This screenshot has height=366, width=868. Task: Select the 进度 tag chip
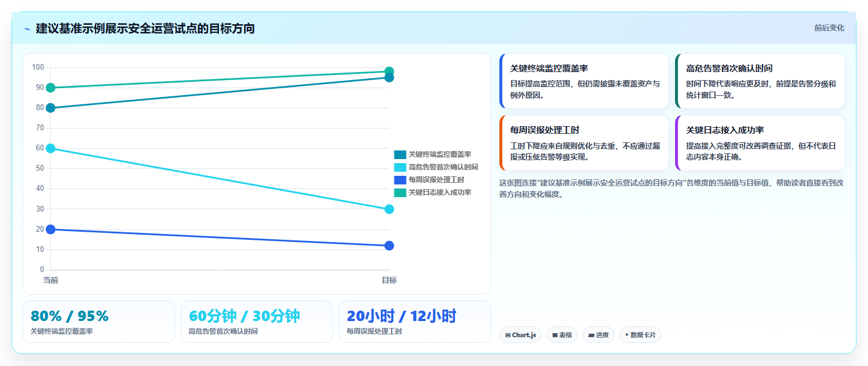pos(598,335)
